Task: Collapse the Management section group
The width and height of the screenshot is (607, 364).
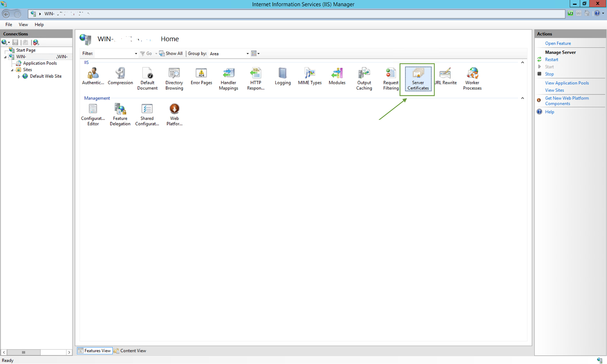Action: tap(523, 98)
